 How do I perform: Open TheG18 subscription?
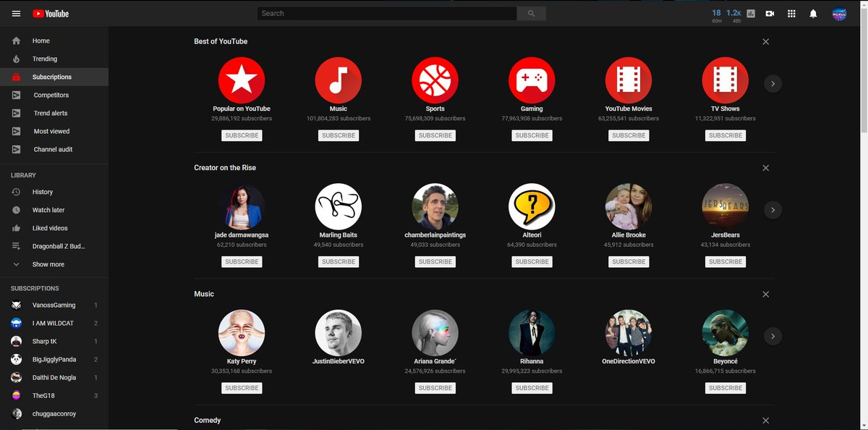(54, 395)
